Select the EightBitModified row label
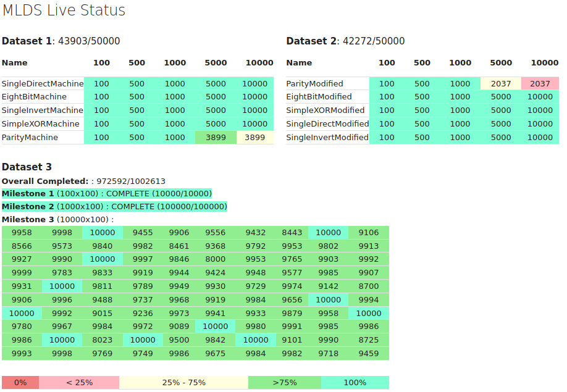This screenshot has width=567, height=392. tap(319, 97)
